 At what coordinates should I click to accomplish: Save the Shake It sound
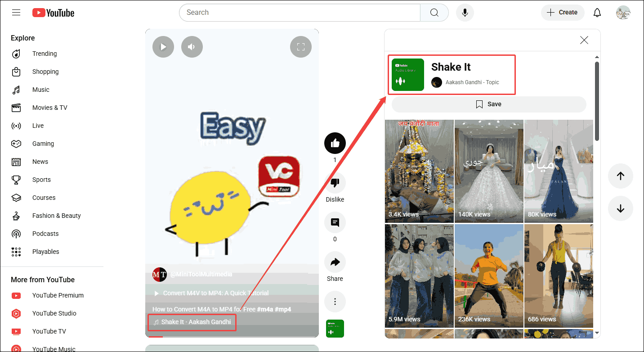(489, 104)
